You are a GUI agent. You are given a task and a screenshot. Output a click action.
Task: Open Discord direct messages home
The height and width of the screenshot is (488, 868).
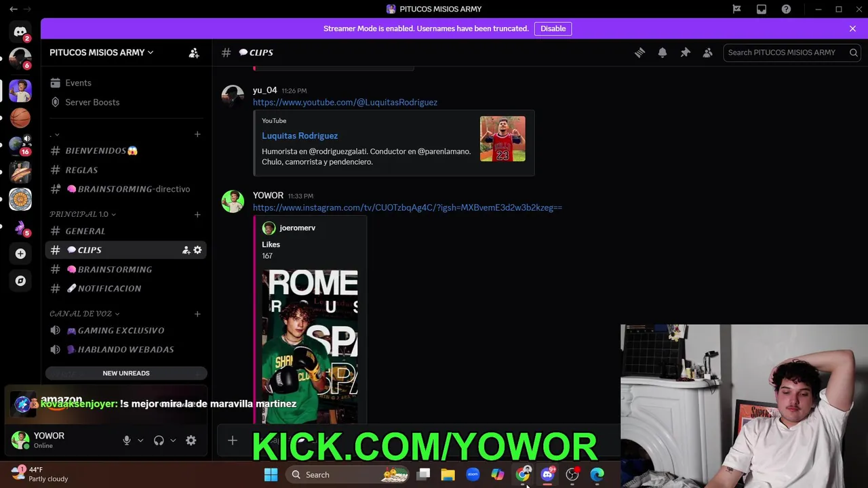point(20,32)
